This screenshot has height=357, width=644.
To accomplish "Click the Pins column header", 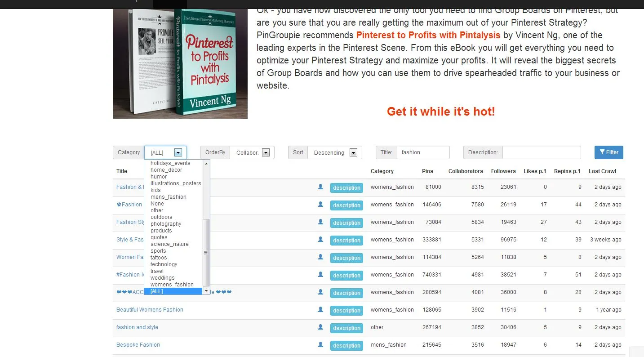I will coord(427,171).
